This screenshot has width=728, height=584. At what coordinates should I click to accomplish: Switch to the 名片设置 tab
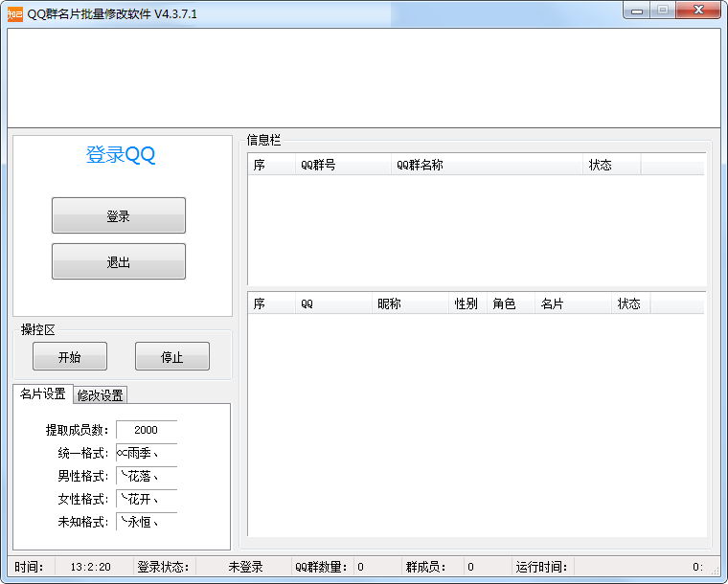[x=43, y=393]
